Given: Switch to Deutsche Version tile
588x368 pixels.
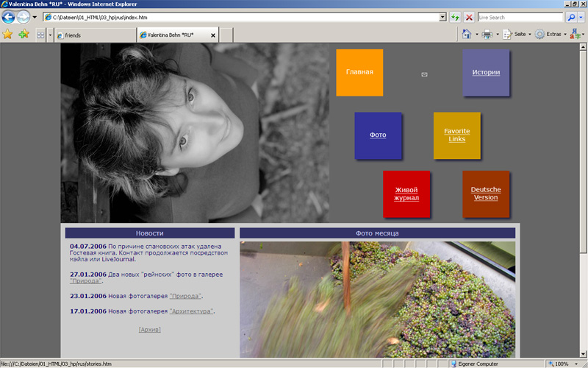Looking at the screenshot, I should coord(486,194).
